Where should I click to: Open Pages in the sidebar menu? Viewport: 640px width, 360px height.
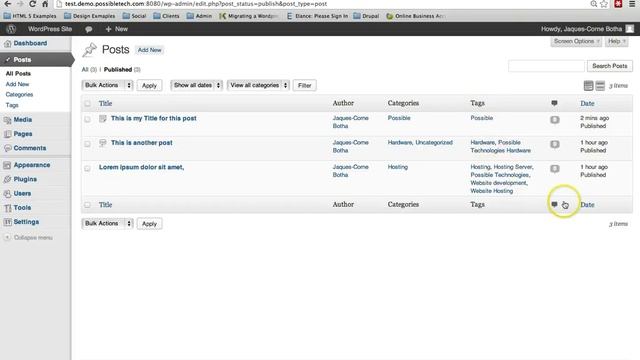coord(23,134)
